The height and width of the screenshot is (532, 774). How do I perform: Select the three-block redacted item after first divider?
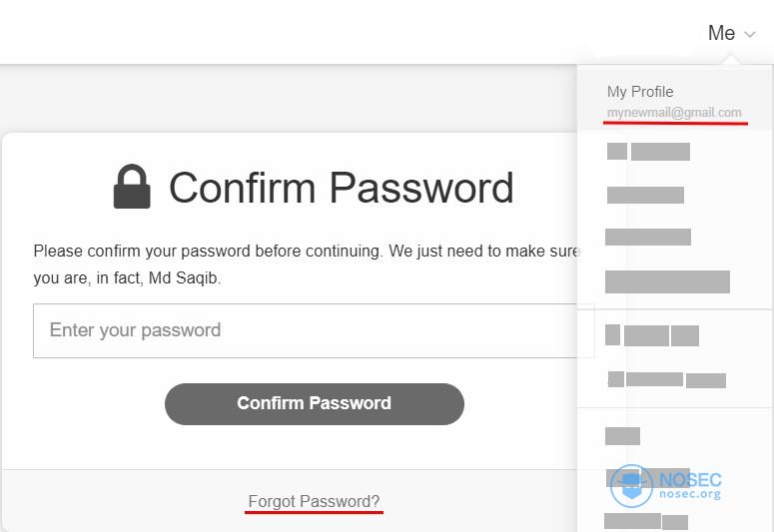pos(651,335)
